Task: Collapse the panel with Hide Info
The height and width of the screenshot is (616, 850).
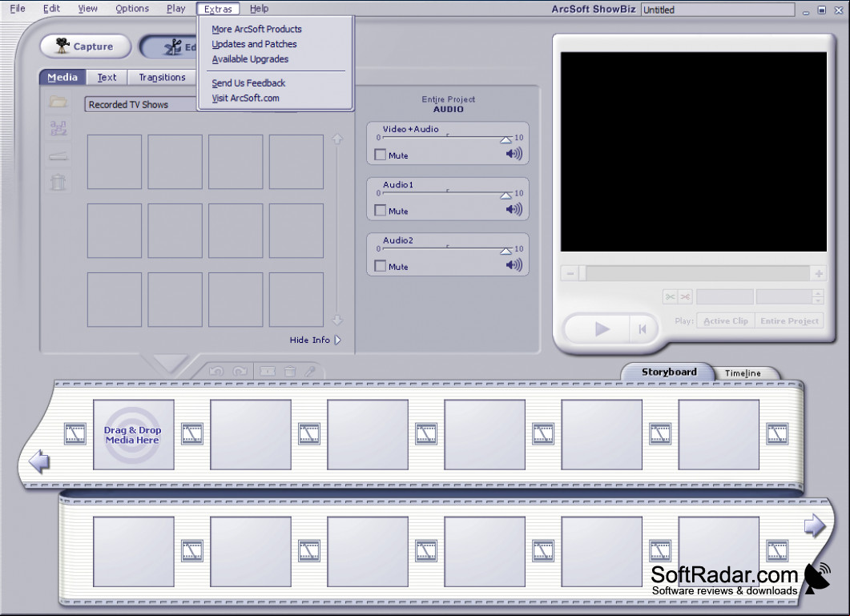Action: tap(315, 340)
